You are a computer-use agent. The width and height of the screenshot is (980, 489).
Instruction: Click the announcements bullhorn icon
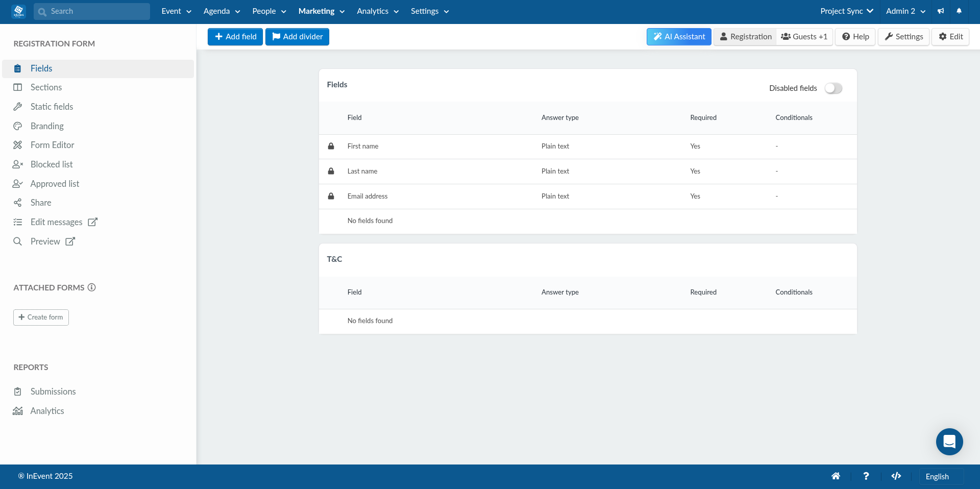pos(940,11)
